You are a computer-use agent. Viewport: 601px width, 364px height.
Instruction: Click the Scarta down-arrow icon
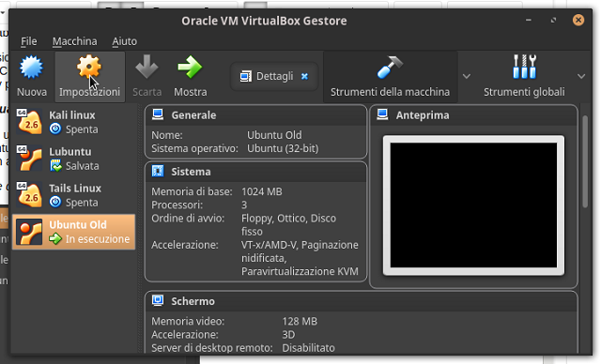[146, 68]
